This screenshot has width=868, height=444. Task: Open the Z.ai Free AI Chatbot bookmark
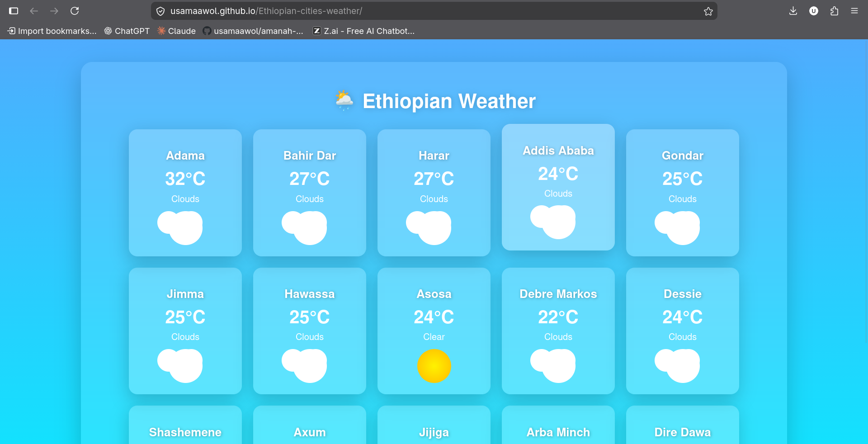(x=364, y=31)
